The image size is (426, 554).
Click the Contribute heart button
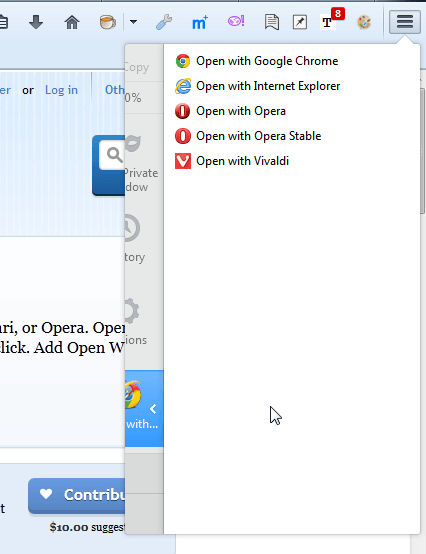[x=77, y=496]
